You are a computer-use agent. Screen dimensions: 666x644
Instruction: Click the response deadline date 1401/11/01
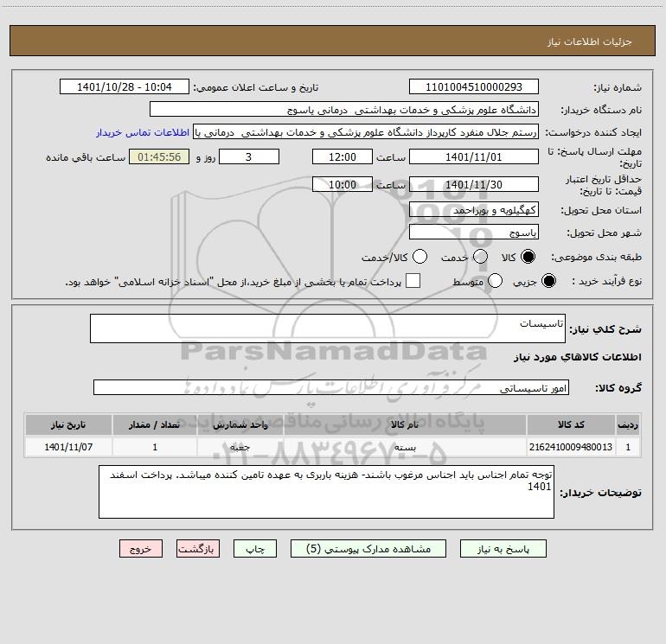click(474, 156)
